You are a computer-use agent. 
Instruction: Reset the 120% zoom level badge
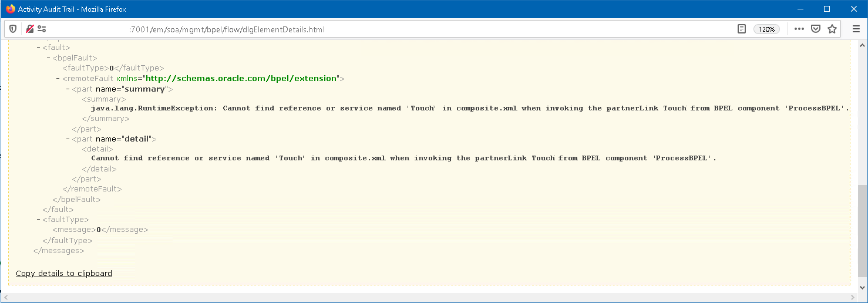pos(766,29)
